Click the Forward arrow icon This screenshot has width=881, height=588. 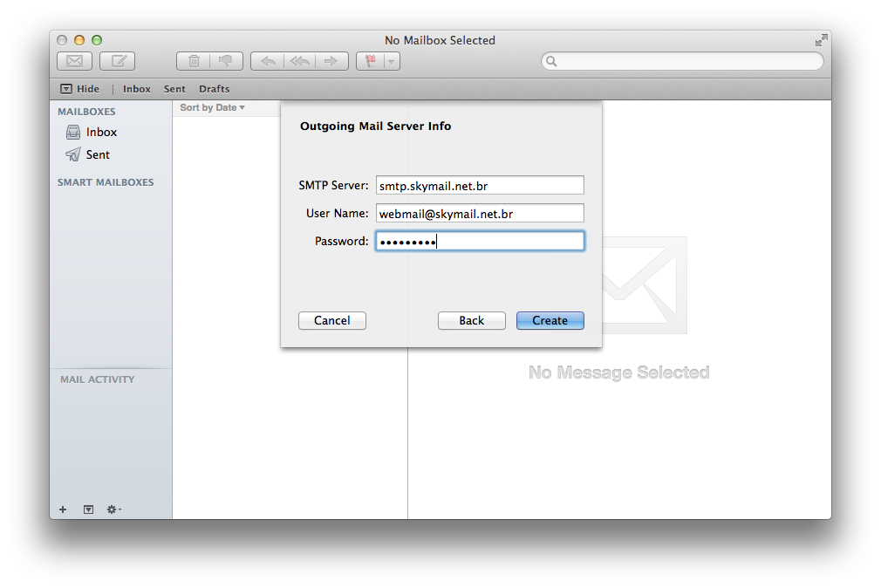click(x=331, y=61)
